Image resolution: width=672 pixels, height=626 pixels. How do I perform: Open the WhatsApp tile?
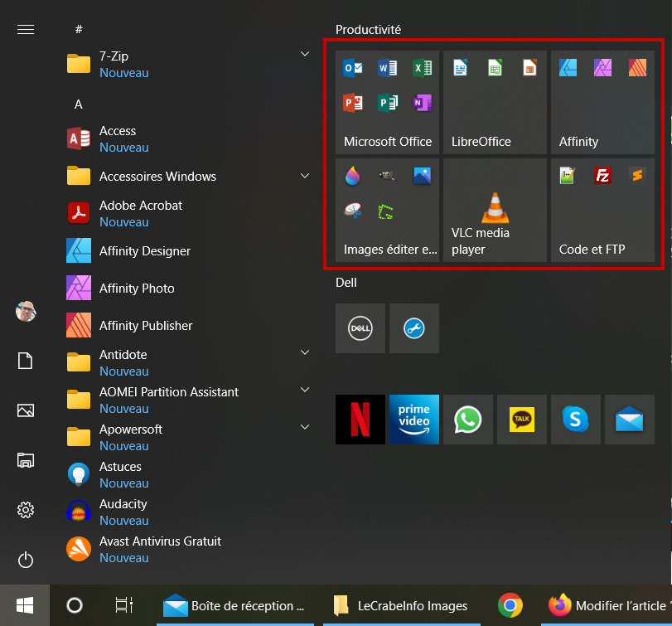point(468,420)
